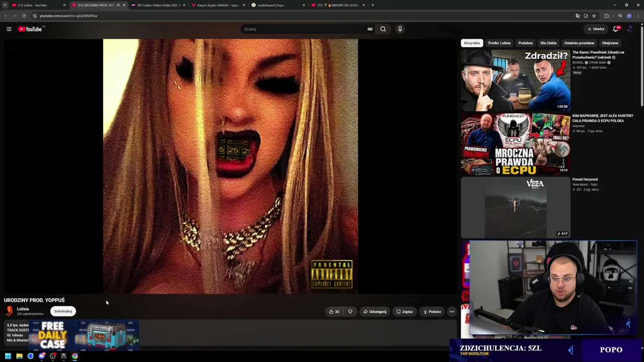Open the Zdradził? video thumbnail
The width and height of the screenshot is (644, 362).
516,80
